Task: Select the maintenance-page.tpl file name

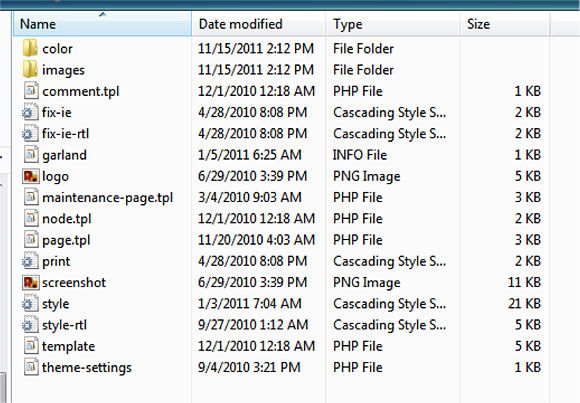Action: pyautogui.click(x=108, y=198)
